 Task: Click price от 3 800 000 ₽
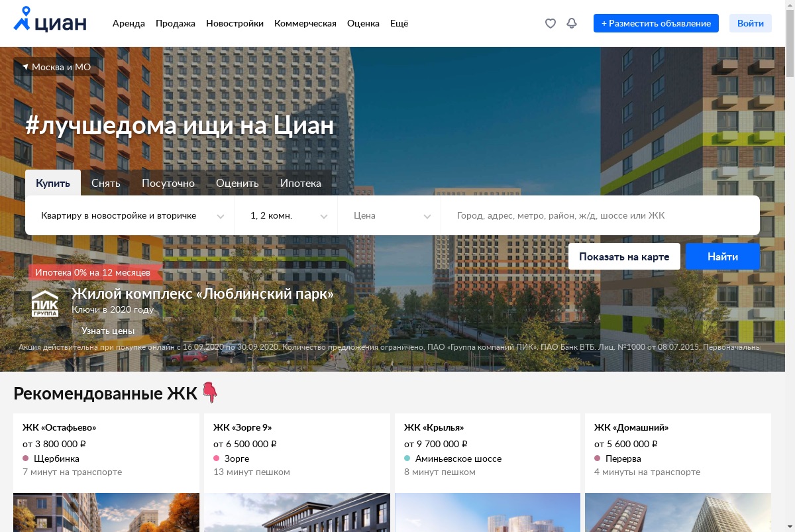point(54,444)
